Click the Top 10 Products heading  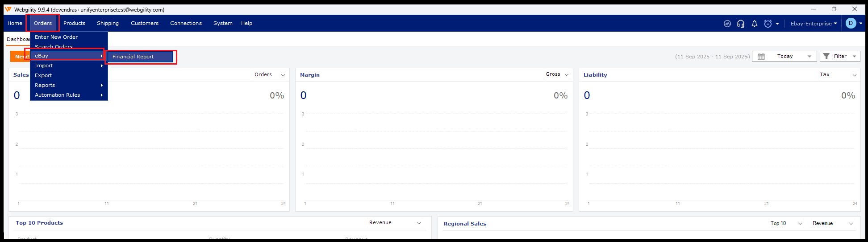[39, 223]
